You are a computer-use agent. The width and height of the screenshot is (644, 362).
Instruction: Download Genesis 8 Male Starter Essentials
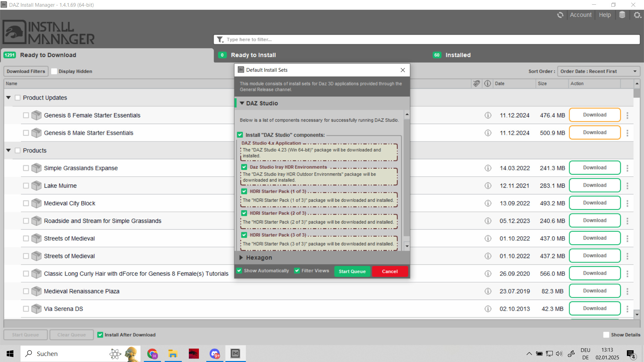(595, 132)
